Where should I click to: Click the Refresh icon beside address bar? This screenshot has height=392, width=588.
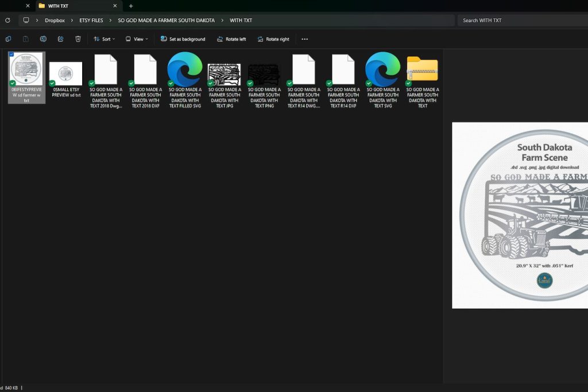[x=7, y=20]
